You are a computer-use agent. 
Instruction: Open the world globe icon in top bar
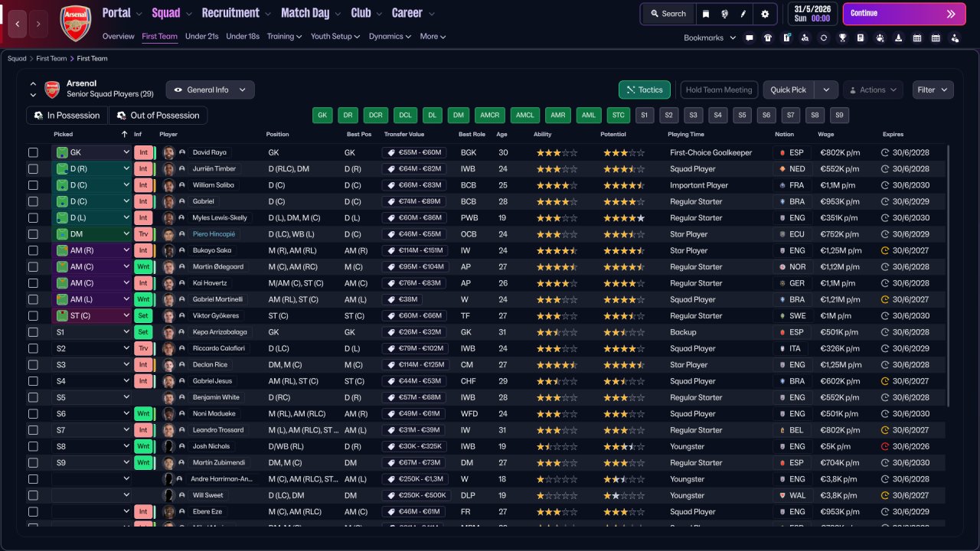tap(724, 14)
